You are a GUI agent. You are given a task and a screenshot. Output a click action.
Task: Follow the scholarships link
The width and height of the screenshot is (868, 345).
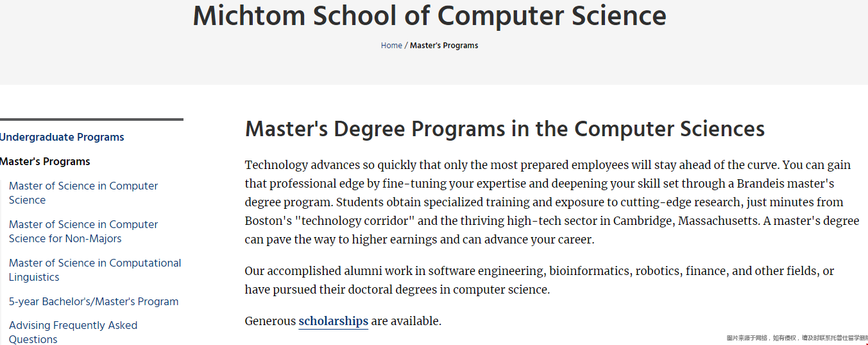pyautogui.click(x=334, y=321)
